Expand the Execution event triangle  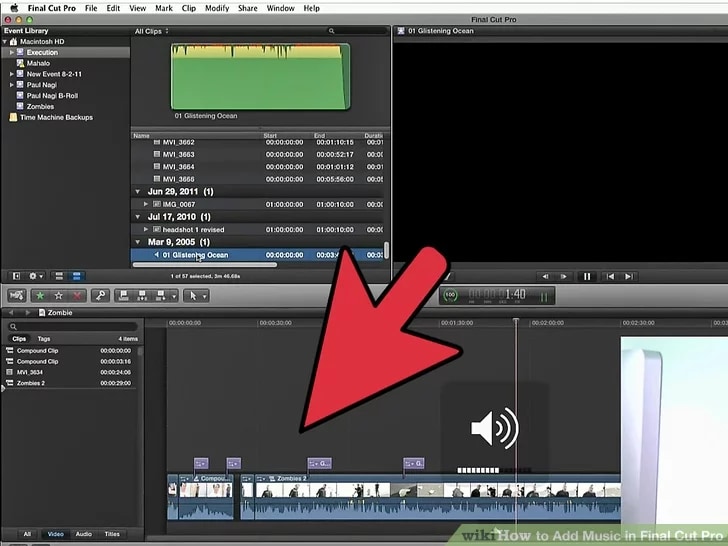pyautogui.click(x=12, y=52)
